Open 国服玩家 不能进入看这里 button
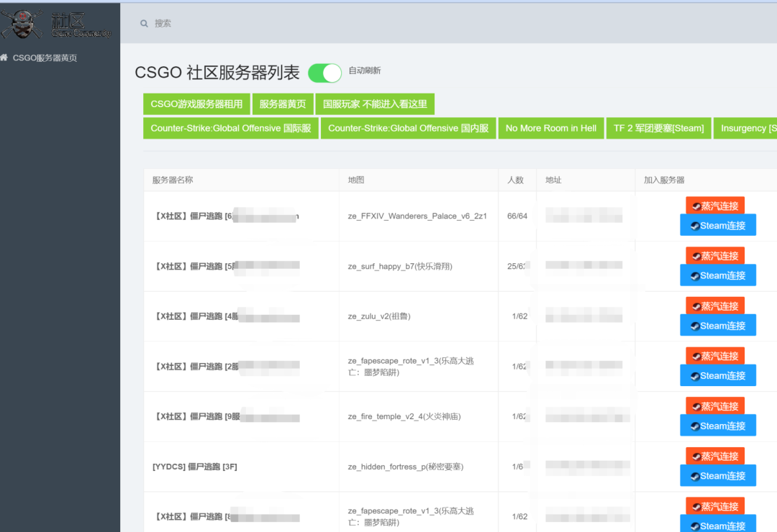The height and width of the screenshot is (532, 777). click(x=375, y=104)
